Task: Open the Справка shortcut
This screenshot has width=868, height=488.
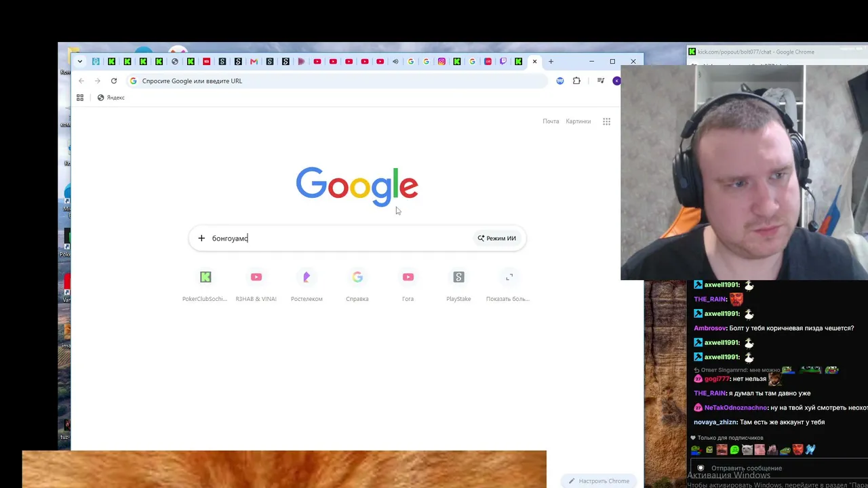Action: pyautogui.click(x=357, y=285)
